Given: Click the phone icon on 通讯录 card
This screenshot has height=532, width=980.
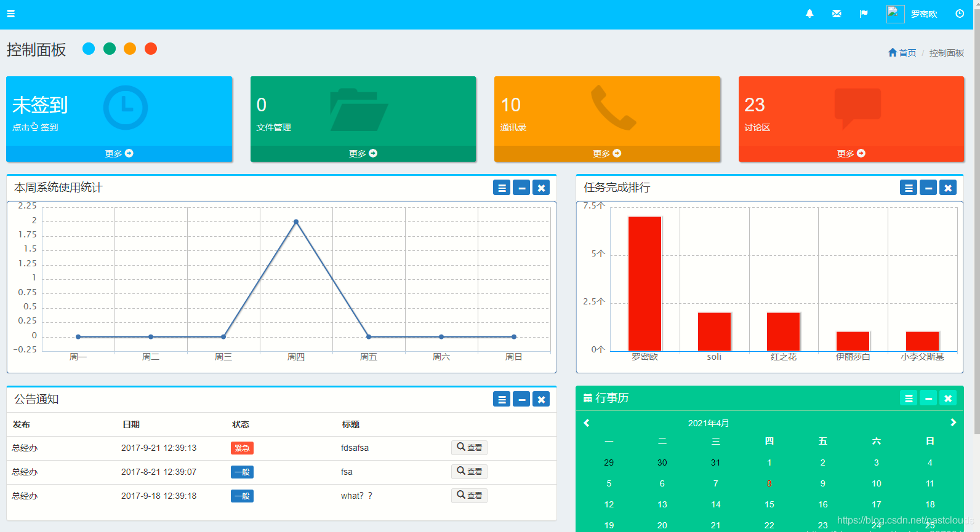Looking at the screenshot, I should pyautogui.click(x=614, y=108).
